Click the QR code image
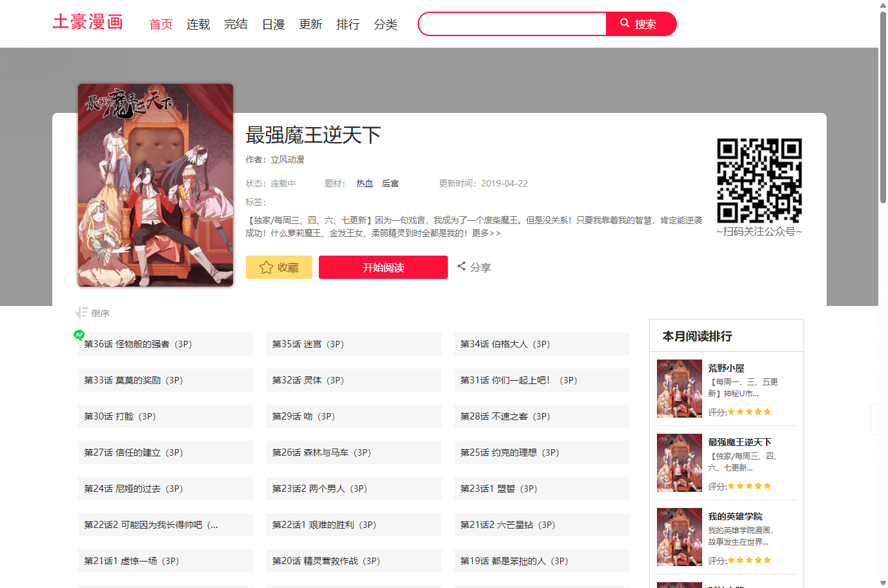The image size is (888, 588). coord(760,181)
